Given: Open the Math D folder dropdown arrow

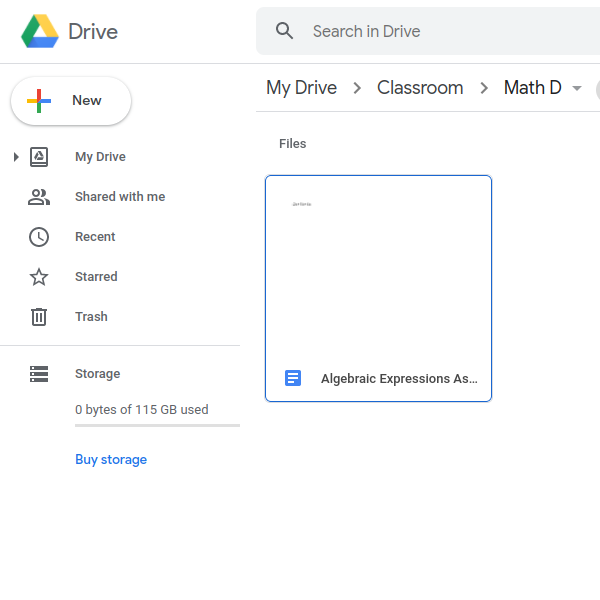Looking at the screenshot, I should pos(576,89).
